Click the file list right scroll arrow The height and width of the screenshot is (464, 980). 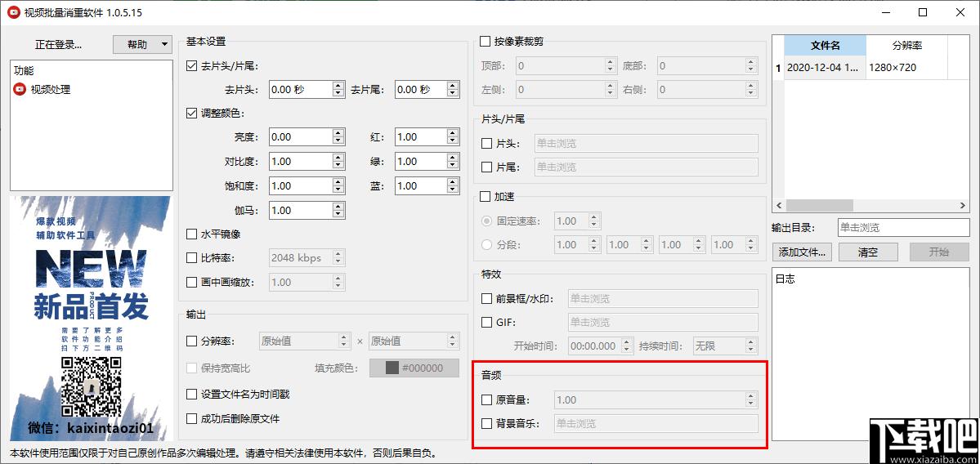coord(963,206)
